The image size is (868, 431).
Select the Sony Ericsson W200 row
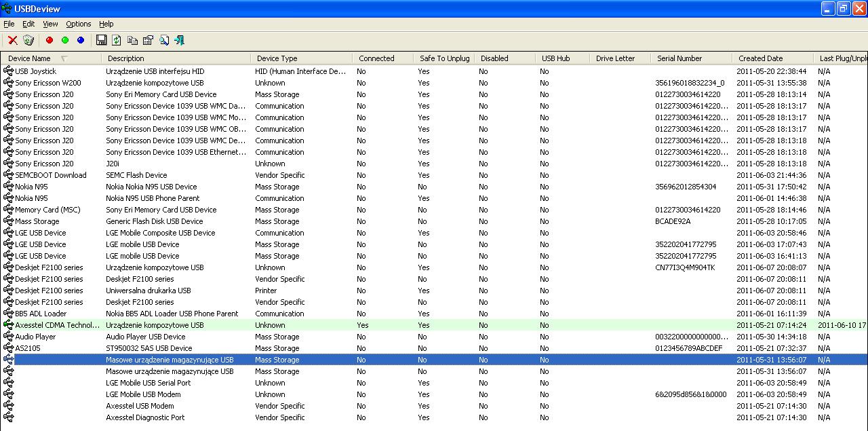coord(434,83)
